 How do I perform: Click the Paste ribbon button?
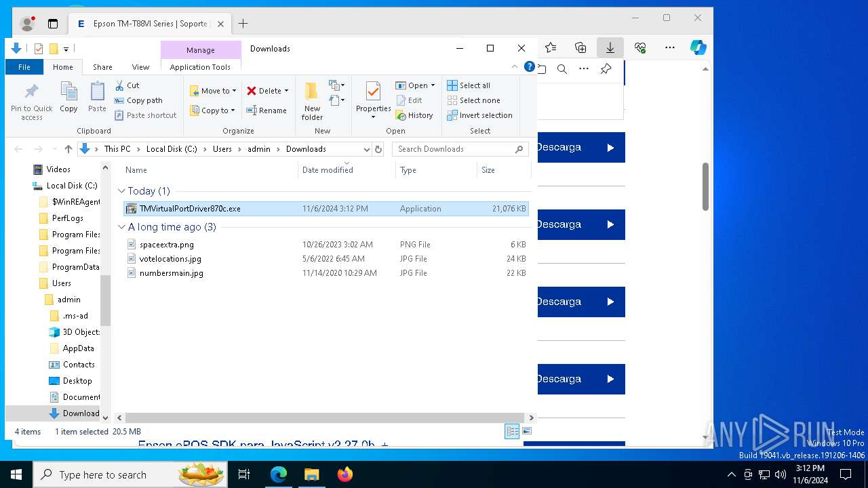97,97
